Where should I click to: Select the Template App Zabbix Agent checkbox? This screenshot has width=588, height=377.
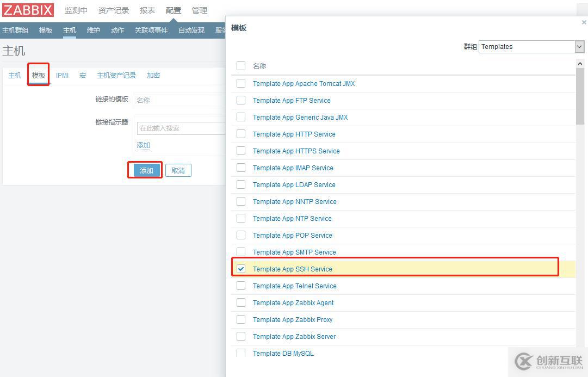(241, 302)
